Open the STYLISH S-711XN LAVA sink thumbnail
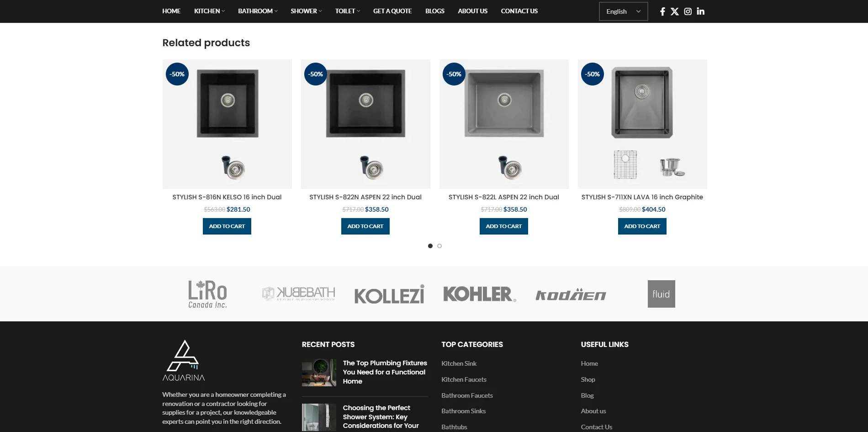 coord(642,124)
